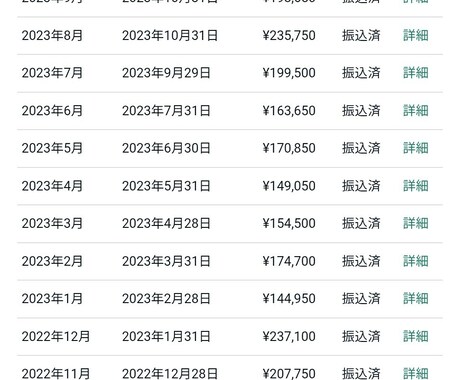Screen dimensions: 460x380
Task: Click 振込済 status in 2023年3月 row
Action: tap(361, 223)
